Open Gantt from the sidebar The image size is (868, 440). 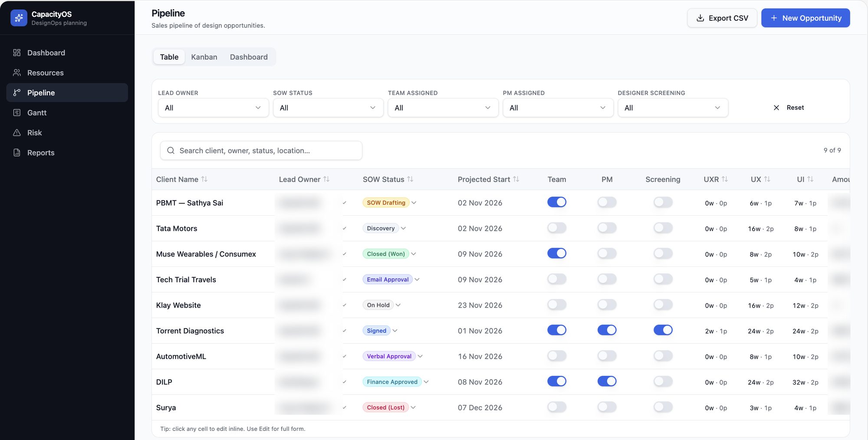(67, 112)
